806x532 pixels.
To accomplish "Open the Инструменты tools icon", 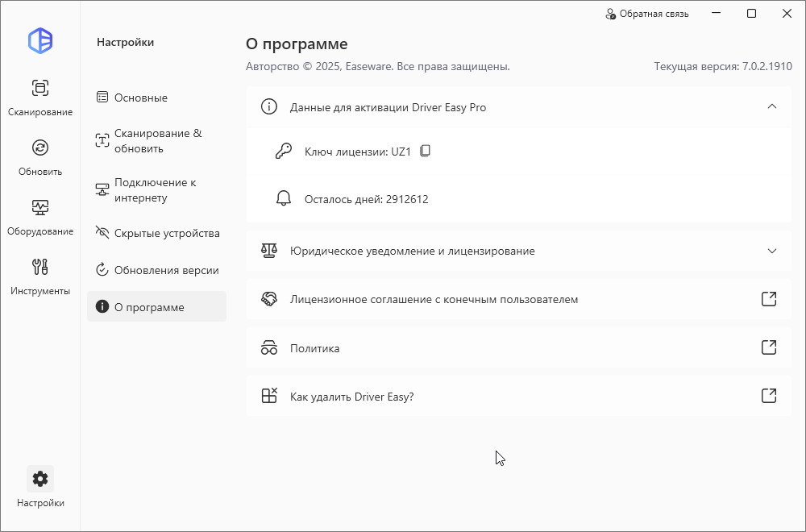I will coord(40,267).
